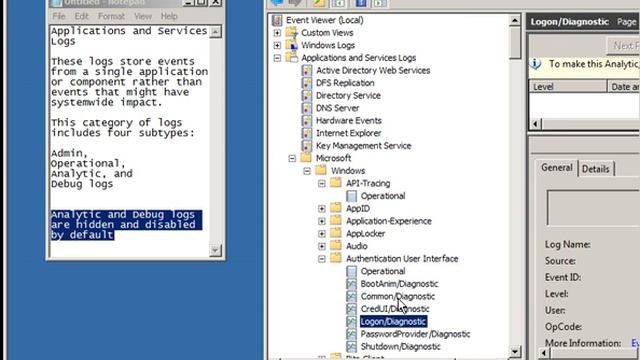Click the Windows folder icon in tree

click(321, 170)
